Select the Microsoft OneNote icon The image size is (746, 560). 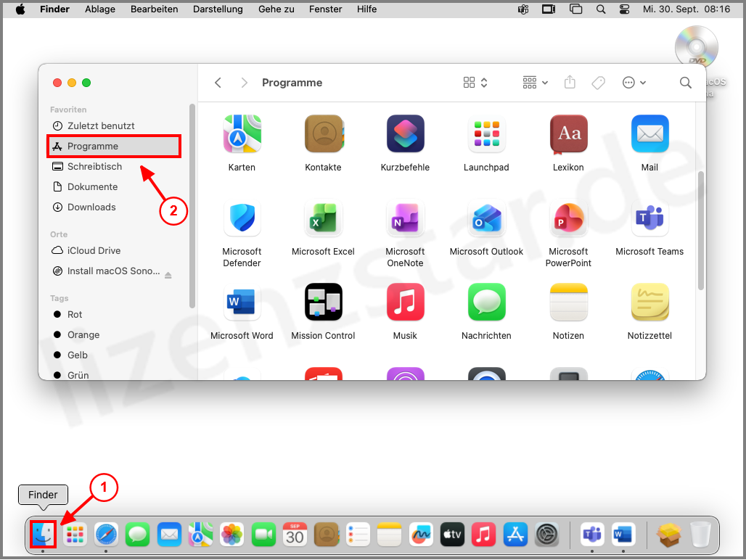pos(405,218)
